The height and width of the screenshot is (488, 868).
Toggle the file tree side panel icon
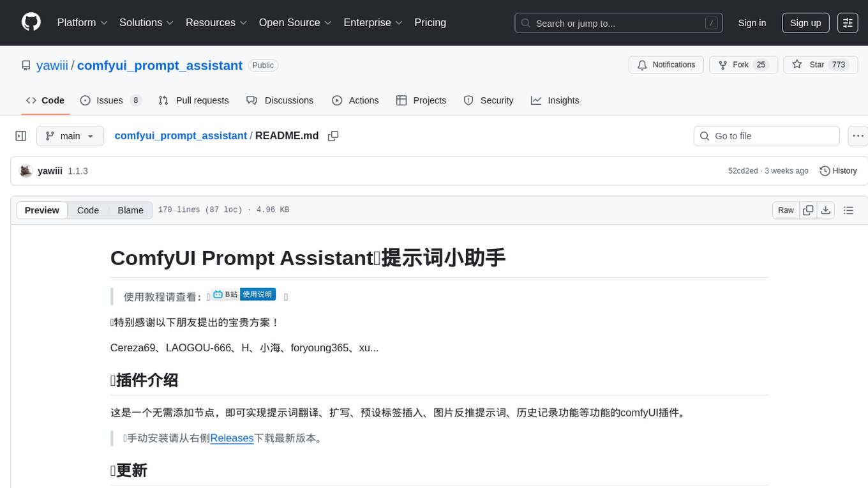[21, 136]
